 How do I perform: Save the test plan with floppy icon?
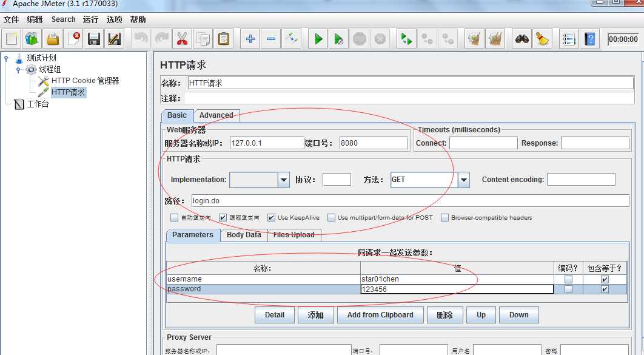tap(94, 39)
